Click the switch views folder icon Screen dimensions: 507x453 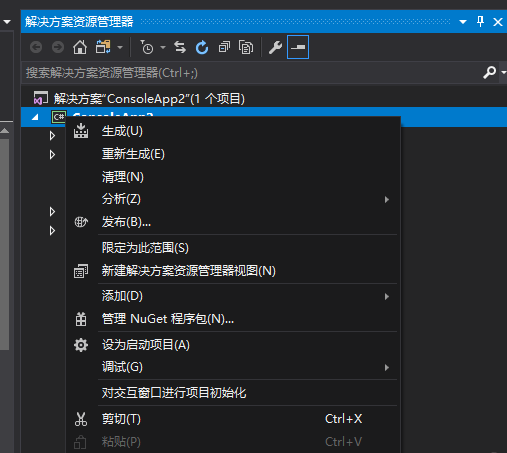click(103, 47)
